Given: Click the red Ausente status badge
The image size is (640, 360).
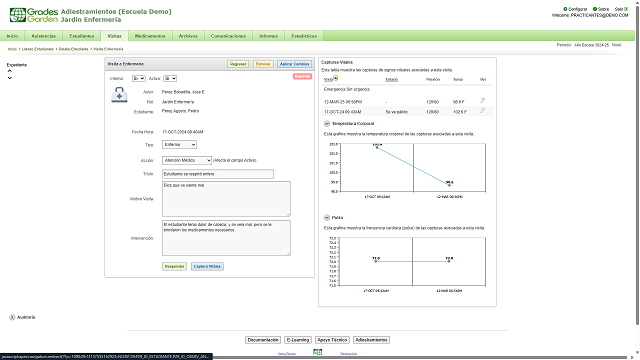Looking at the screenshot, I should (x=302, y=76).
